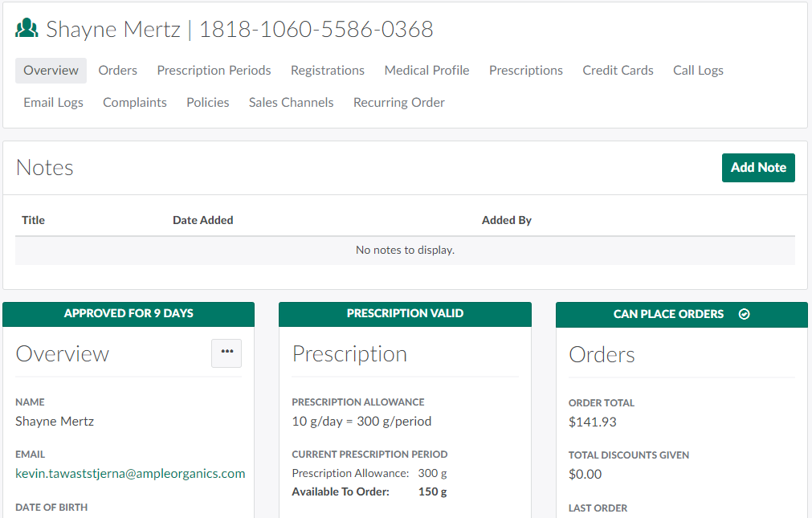Go to the Registrations tab
This screenshot has width=812, height=518.
[x=328, y=71]
